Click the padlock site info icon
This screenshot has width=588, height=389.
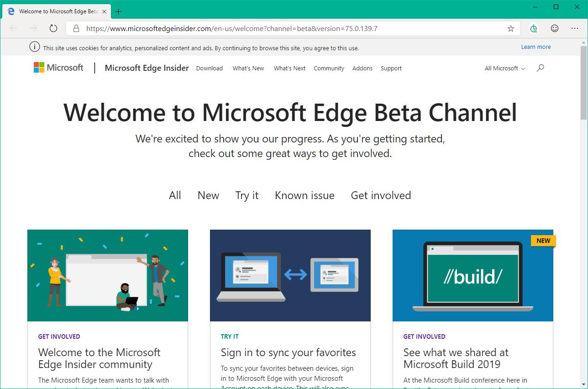pyautogui.click(x=76, y=28)
